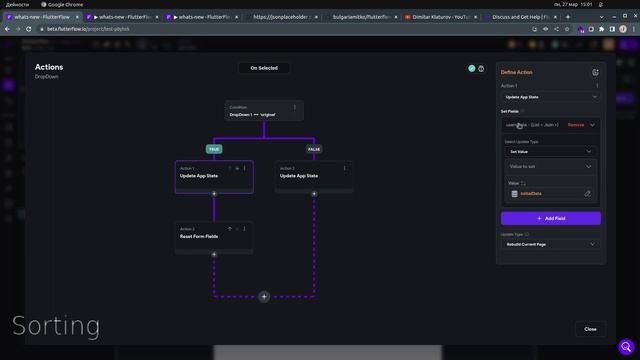640x360 pixels.
Task: Open Chrome's three-dot menu
Action: 633,29
